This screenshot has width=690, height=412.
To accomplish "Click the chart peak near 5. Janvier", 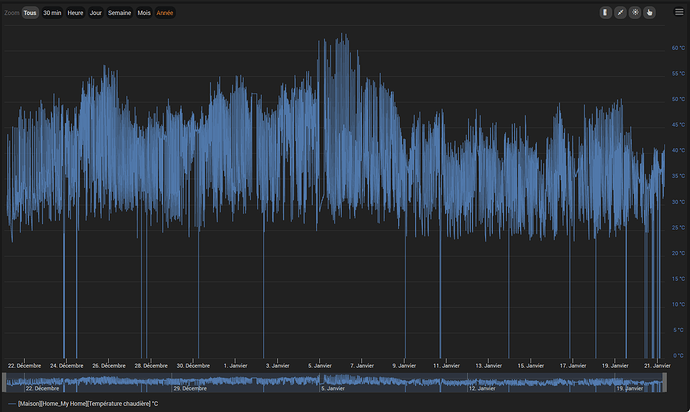I will click(x=343, y=36).
